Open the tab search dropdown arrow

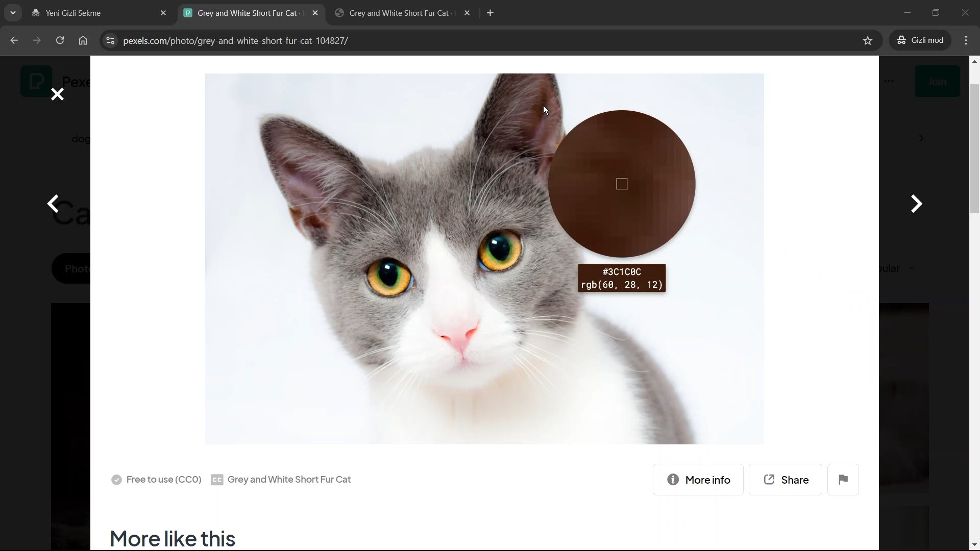pos(13,13)
